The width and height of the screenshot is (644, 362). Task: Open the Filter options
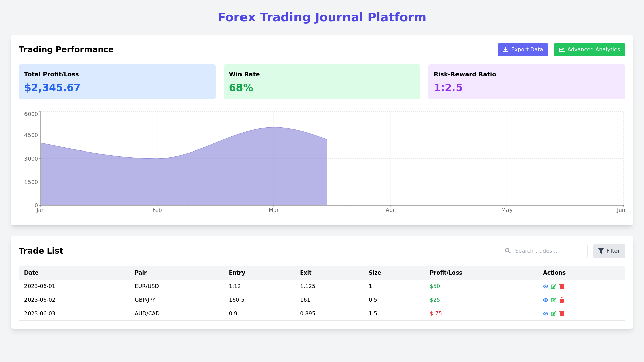pyautogui.click(x=609, y=251)
